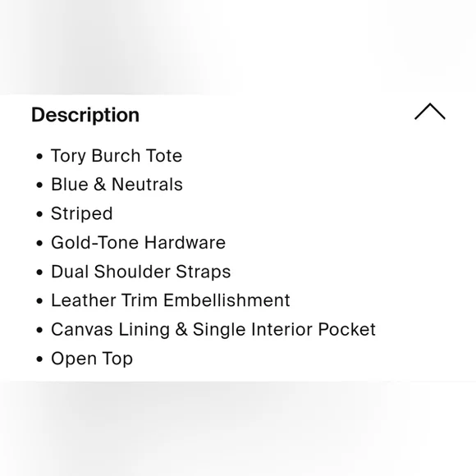
Task: Click the blurred area below Open Top
Action: click(x=238, y=428)
